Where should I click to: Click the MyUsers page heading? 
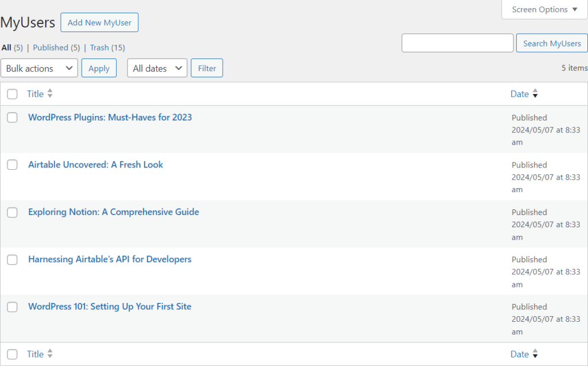coord(28,22)
